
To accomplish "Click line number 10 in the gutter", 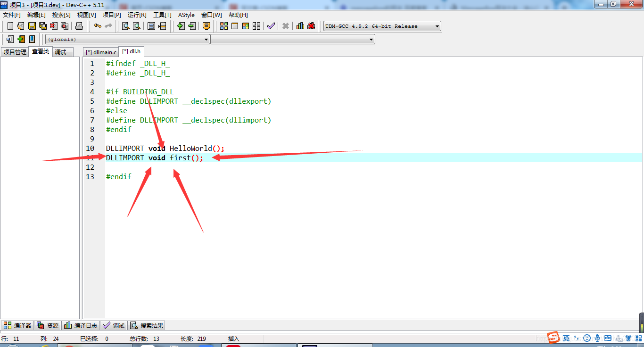I will point(90,149).
